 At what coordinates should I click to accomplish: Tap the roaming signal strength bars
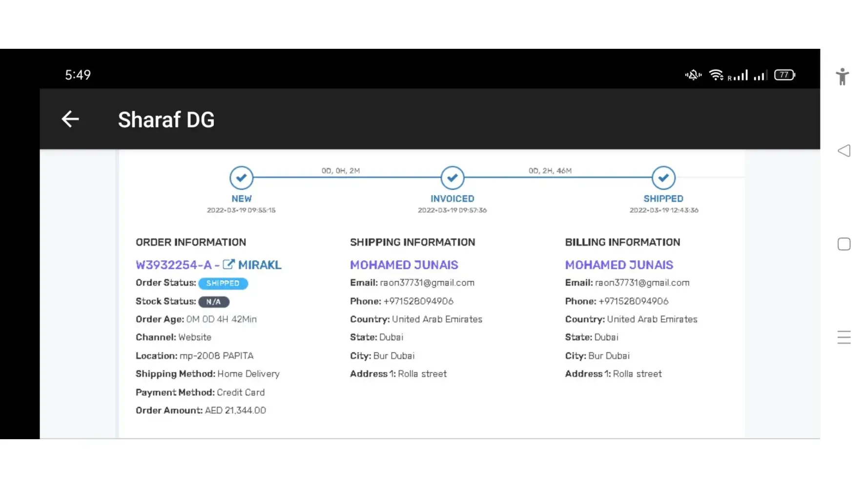click(738, 75)
